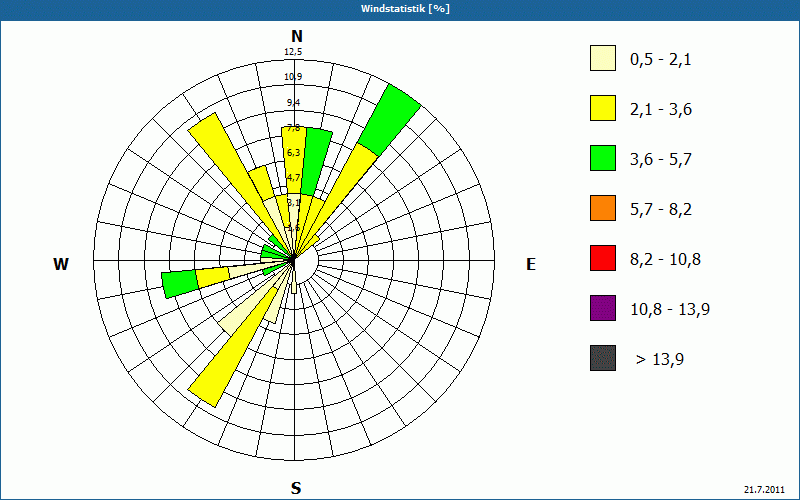Screen dimensions: 800x500
Task: Click the green segment of the northeast wind bar
Action: (390, 120)
